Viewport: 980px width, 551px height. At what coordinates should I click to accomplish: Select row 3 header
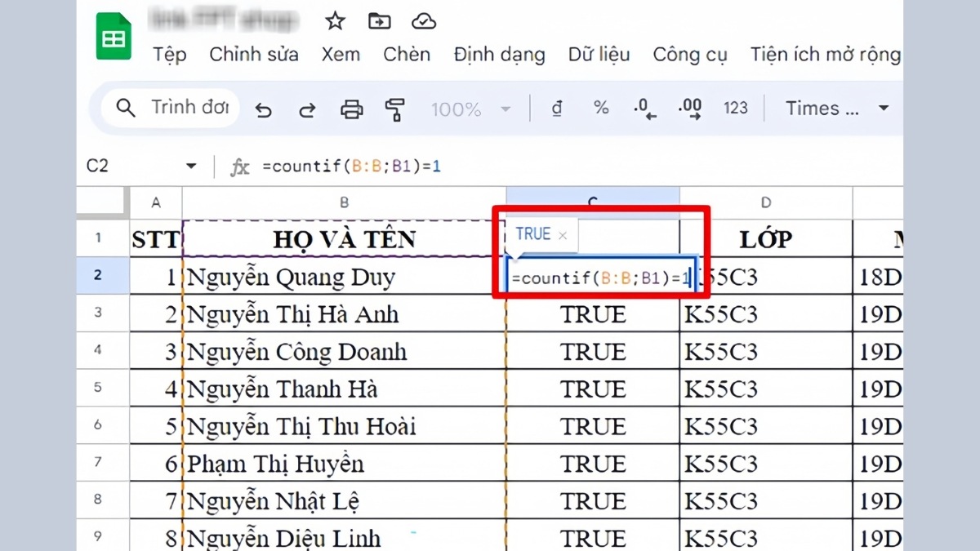coord(99,313)
